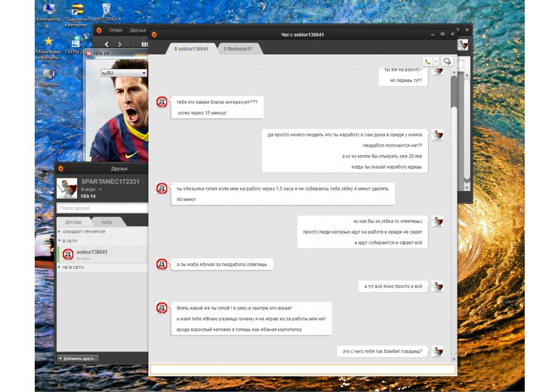Click the Повторы desktop icon

[x=49, y=76]
